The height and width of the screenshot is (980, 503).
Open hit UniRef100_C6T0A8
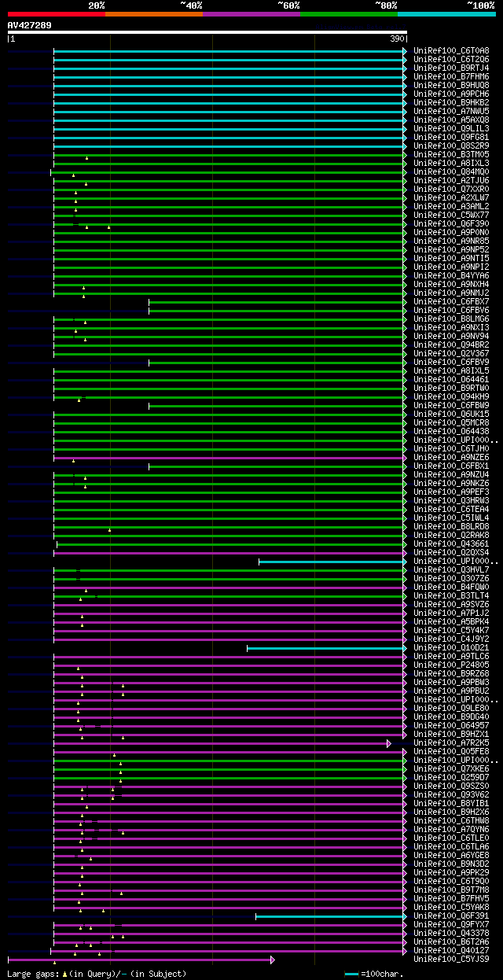tap(451, 50)
